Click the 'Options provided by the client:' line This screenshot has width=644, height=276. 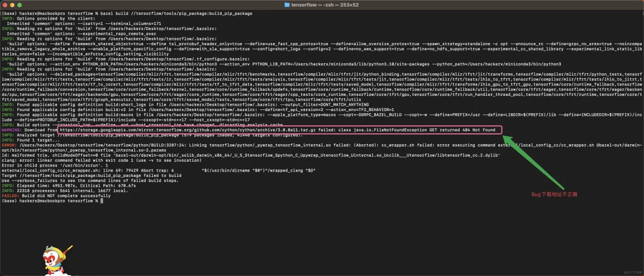click(x=48, y=19)
